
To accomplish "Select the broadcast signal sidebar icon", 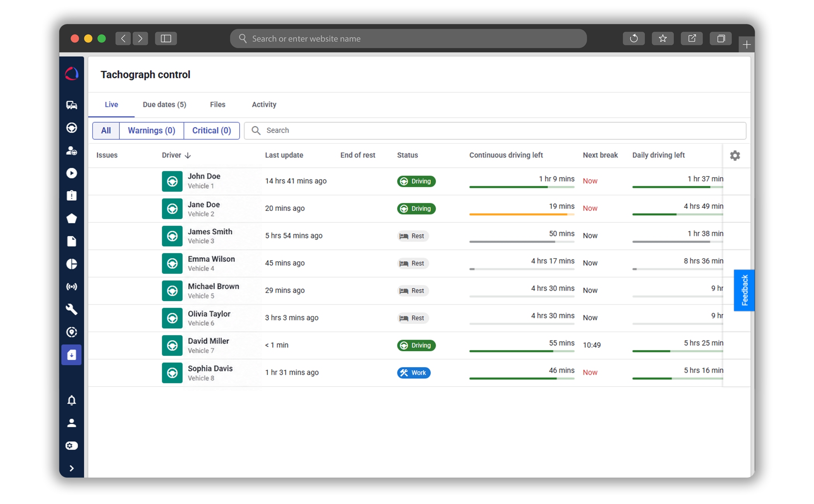I will (72, 287).
